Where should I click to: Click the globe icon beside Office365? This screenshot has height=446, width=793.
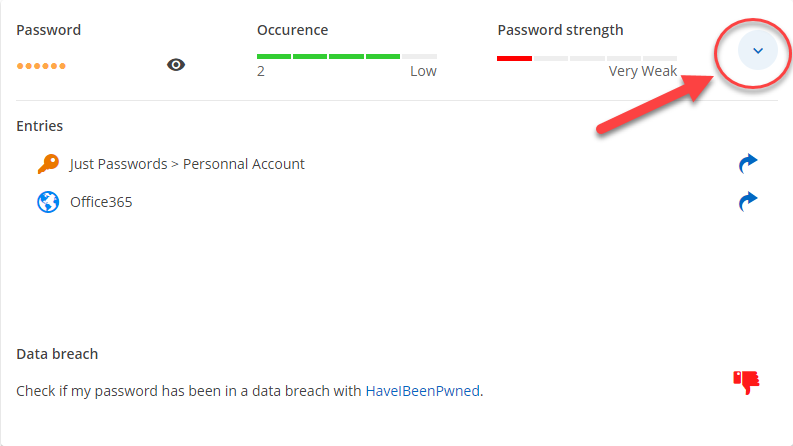[48, 202]
